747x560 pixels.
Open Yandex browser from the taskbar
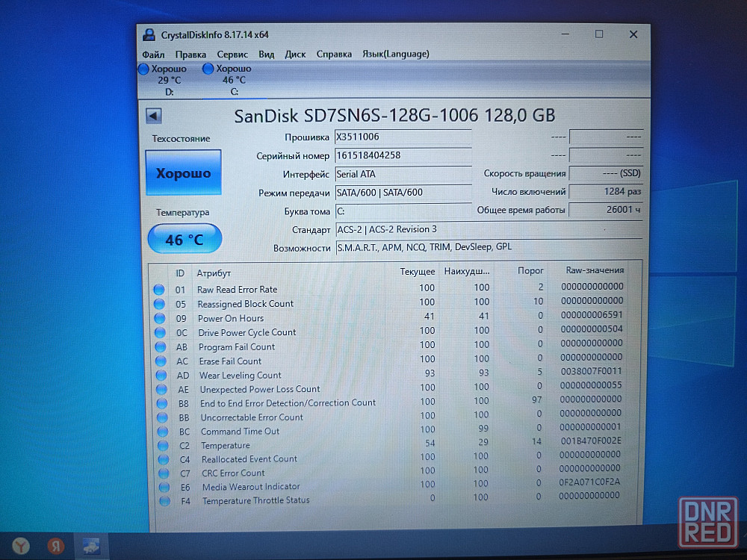click(x=20, y=546)
